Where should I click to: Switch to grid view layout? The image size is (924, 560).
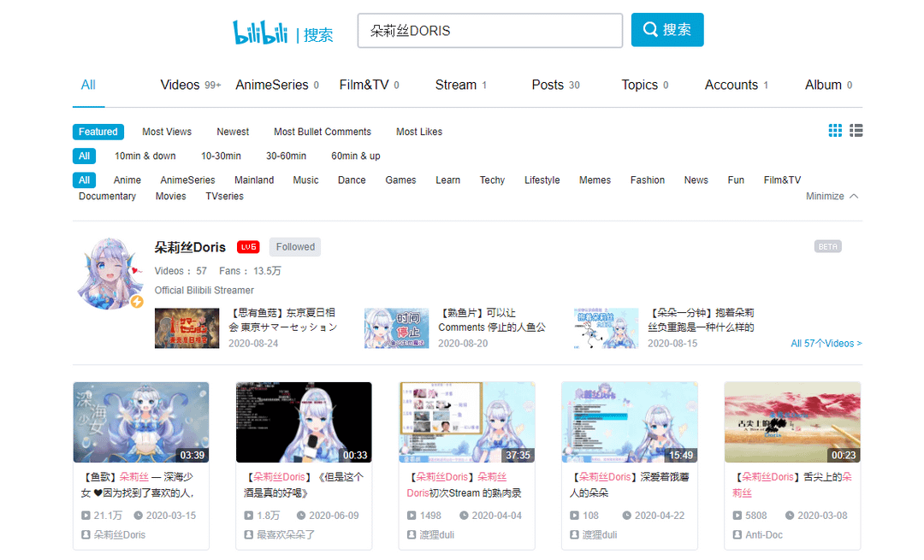point(834,131)
